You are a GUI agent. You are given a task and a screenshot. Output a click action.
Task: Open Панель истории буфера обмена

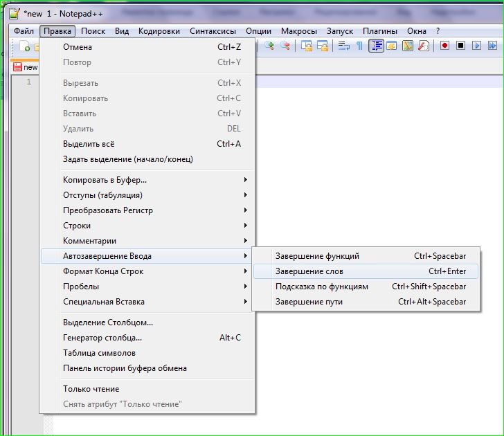point(148,368)
